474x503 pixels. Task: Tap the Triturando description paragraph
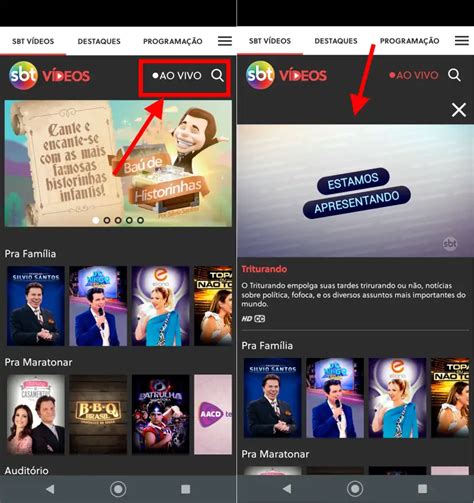click(354, 295)
